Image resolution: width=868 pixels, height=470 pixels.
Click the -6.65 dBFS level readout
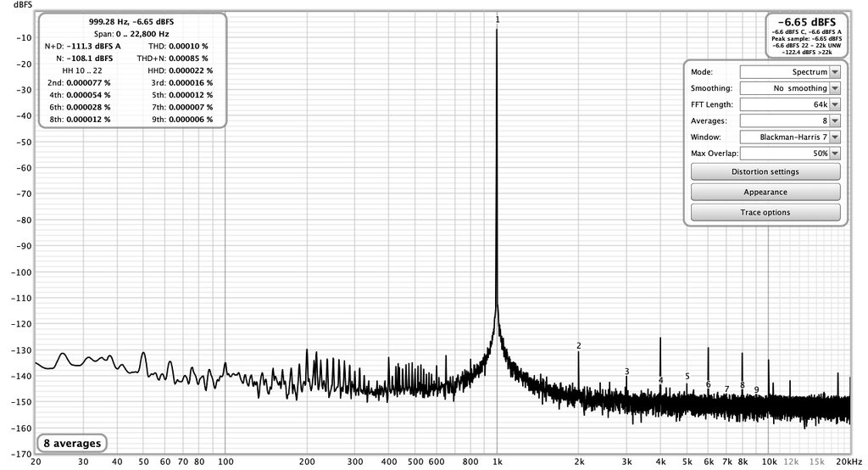click(x=807, y=22)
